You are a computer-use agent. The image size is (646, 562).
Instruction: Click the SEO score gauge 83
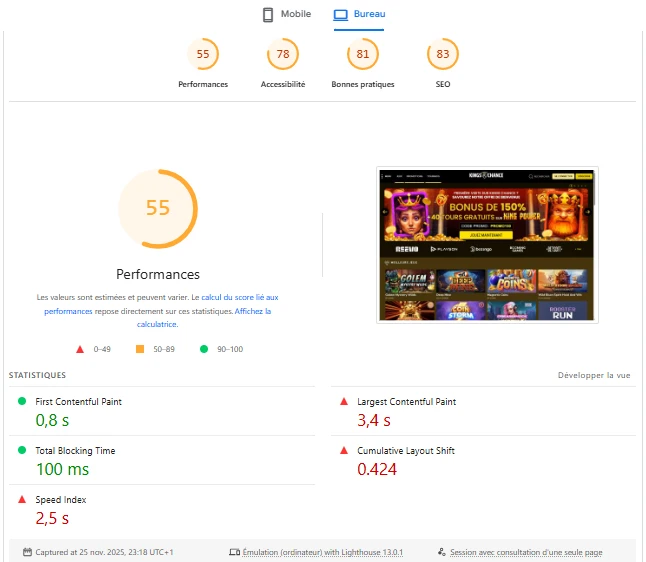point(443,54)
